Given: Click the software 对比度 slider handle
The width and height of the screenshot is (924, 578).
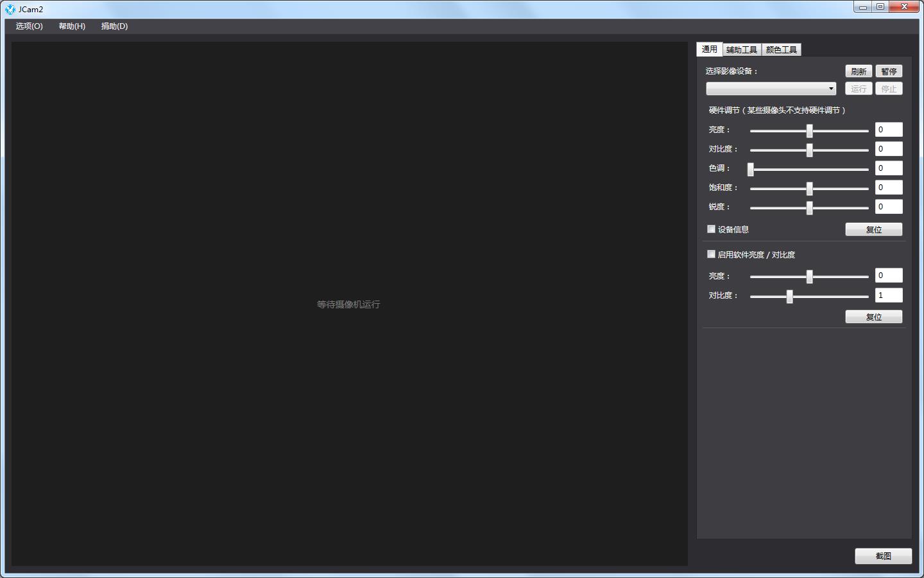Looking at the screenshot, I should click(790, 296).
